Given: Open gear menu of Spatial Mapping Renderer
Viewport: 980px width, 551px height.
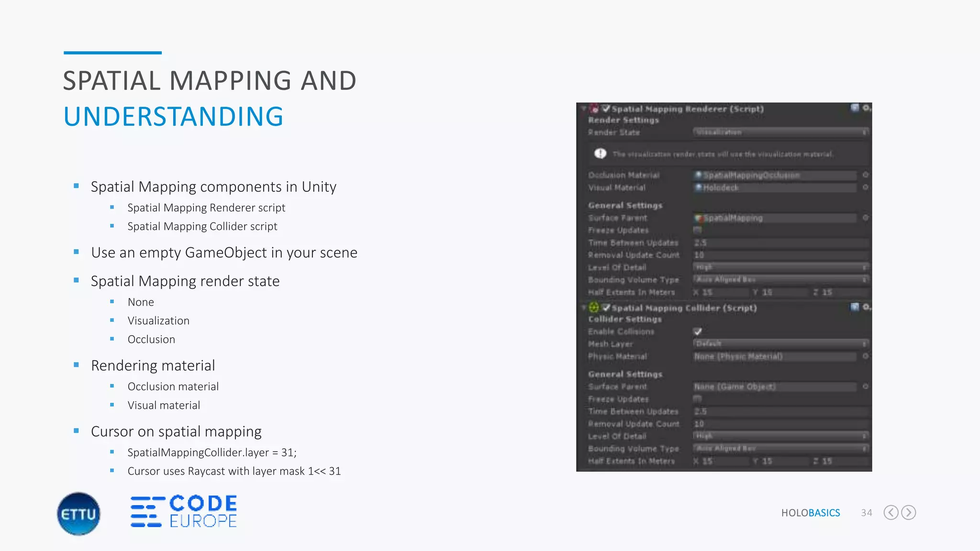Looking at the screenshot, I should click(867, 108).
